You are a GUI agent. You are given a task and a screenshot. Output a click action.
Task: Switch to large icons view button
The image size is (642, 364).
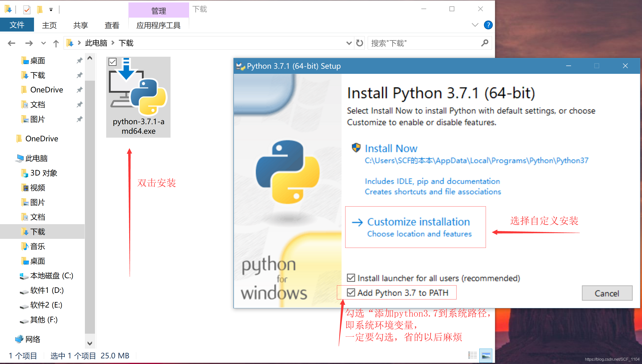[x=486, y=355]
